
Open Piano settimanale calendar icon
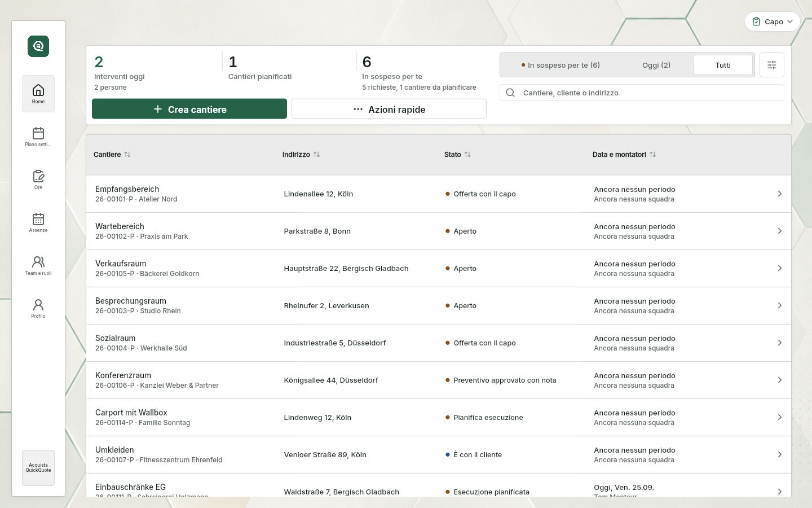38,133
